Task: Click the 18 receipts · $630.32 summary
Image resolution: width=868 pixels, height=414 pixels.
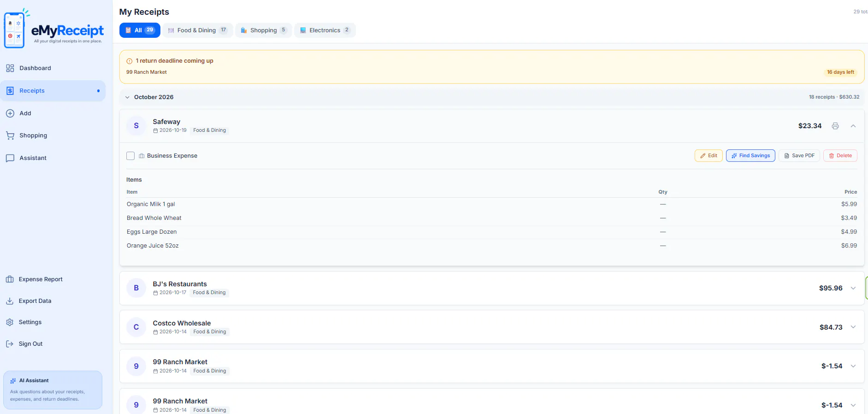Action: 834,97
